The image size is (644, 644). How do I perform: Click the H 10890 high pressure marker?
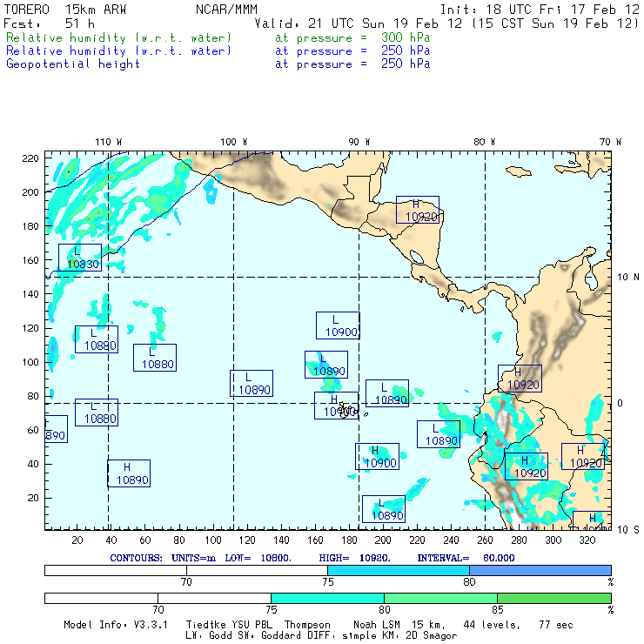coord(129,473)
